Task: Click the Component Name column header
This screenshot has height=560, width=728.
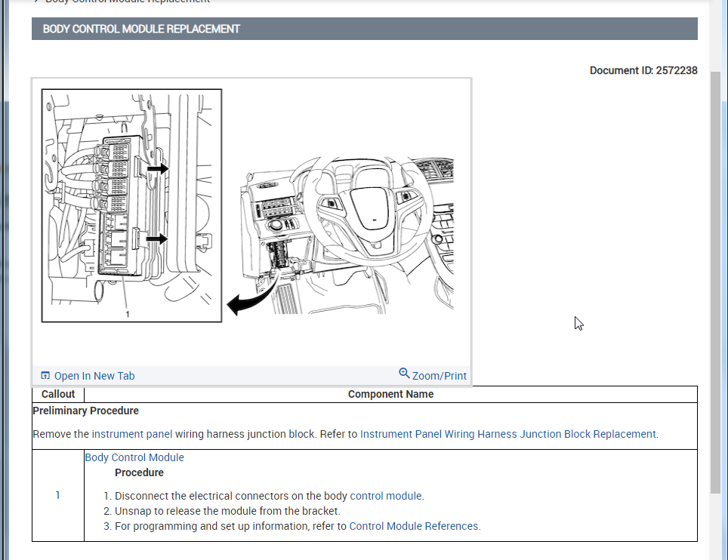Action: pos(390,394)
